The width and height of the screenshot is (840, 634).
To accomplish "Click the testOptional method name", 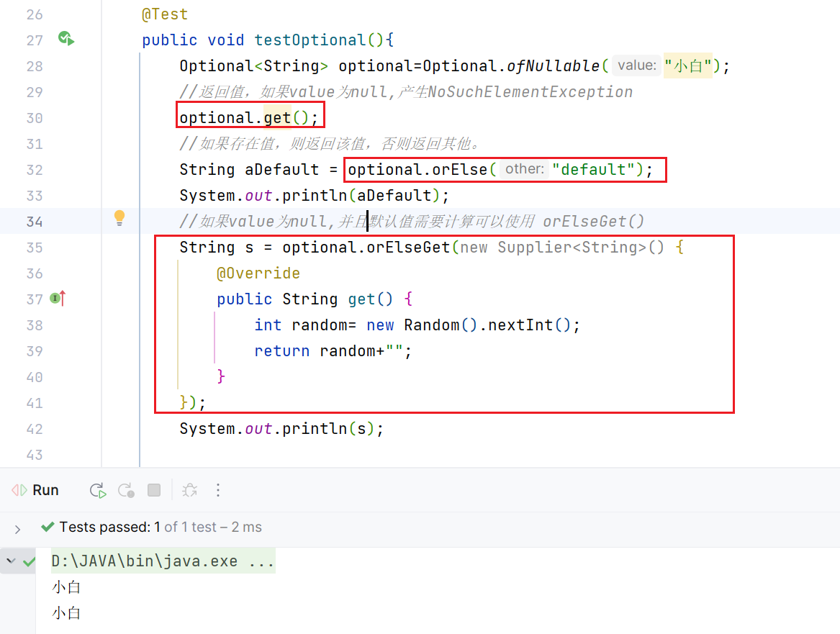I will [x=310, y=40].
